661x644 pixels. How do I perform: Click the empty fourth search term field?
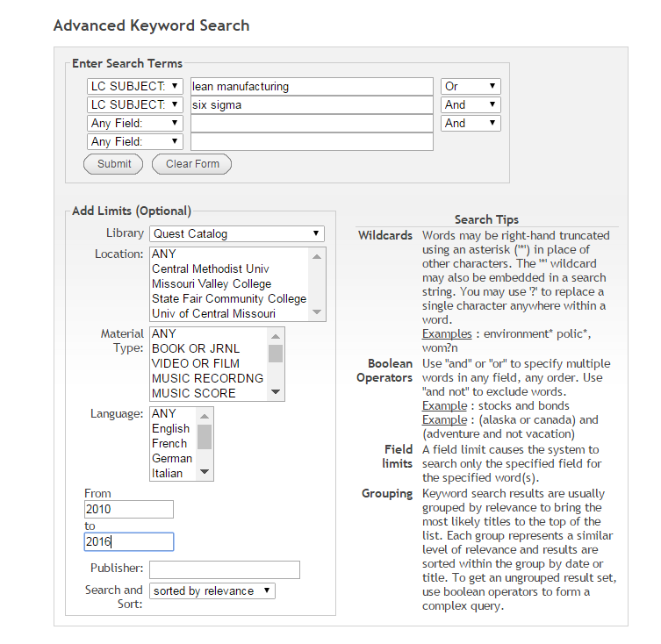click(312, 141)
